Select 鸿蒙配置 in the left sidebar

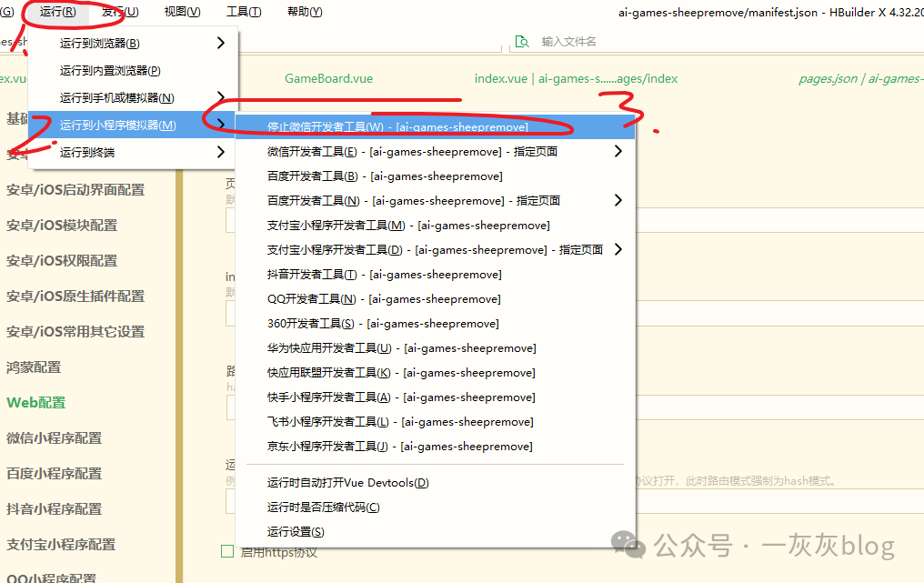(35, 367)
